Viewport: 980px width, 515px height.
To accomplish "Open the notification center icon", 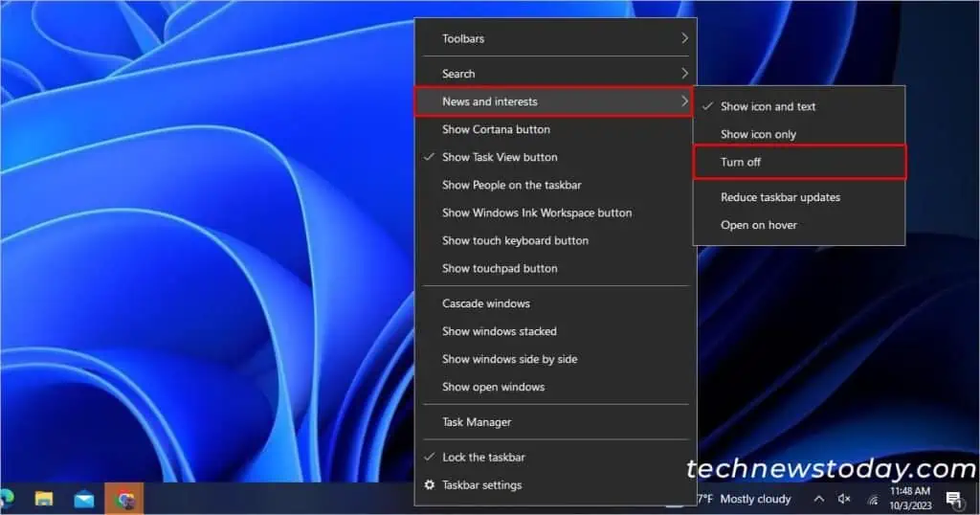I will [x=953, y=499].
